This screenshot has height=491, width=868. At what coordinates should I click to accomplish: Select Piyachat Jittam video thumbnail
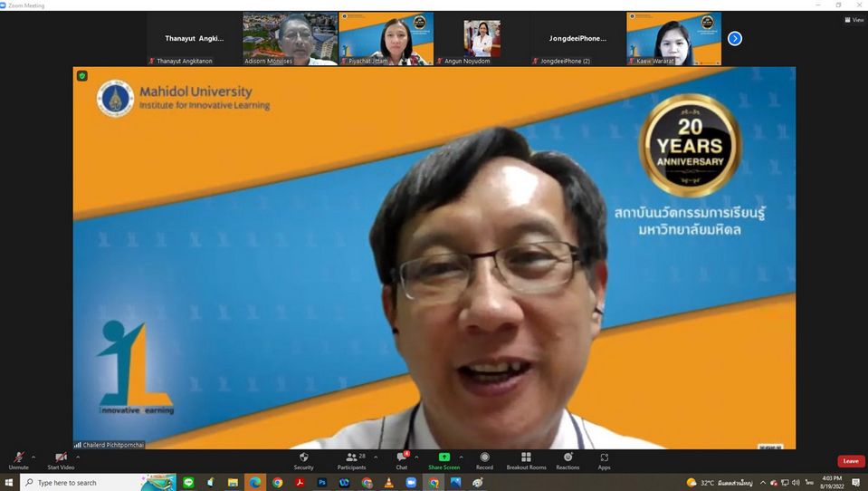pos(386,38)
